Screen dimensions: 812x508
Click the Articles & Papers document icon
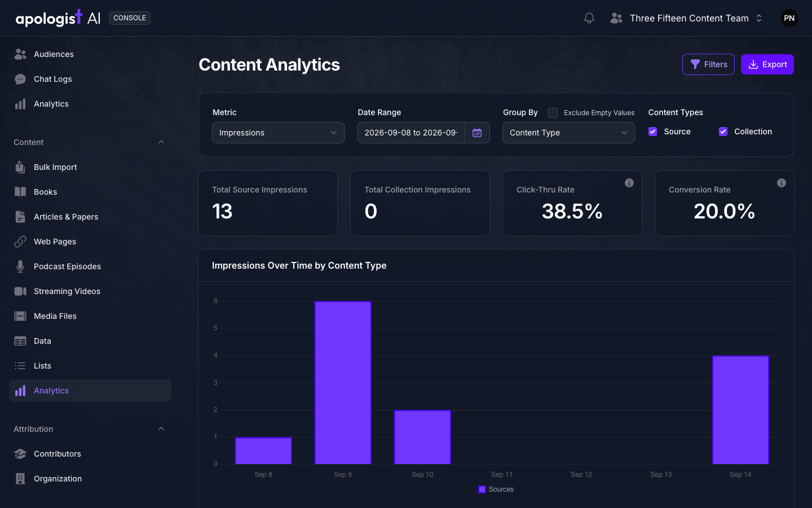(20, 217)
